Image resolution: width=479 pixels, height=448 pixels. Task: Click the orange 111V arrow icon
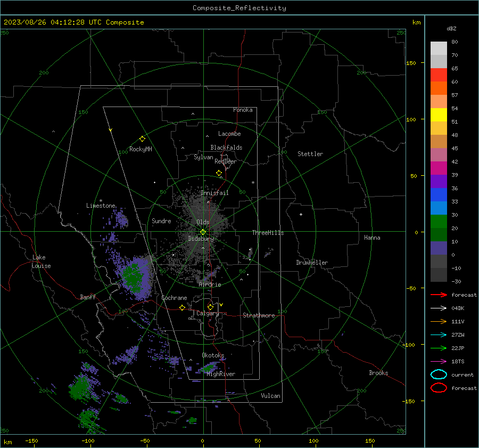[x=439, y=321]
